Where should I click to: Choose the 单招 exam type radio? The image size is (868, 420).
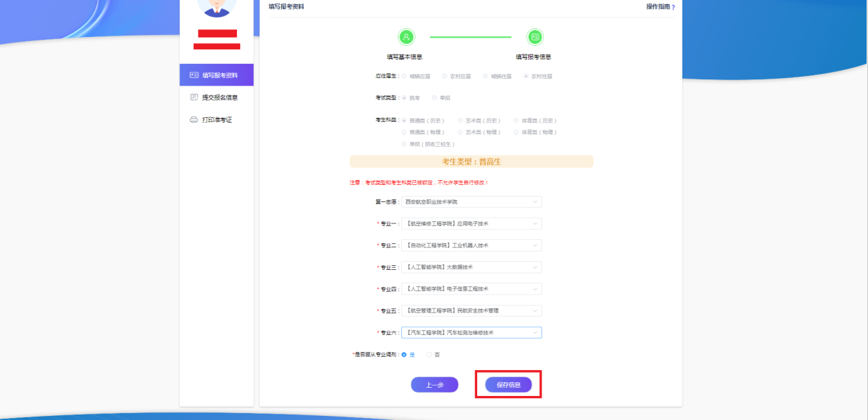point(435,98)
